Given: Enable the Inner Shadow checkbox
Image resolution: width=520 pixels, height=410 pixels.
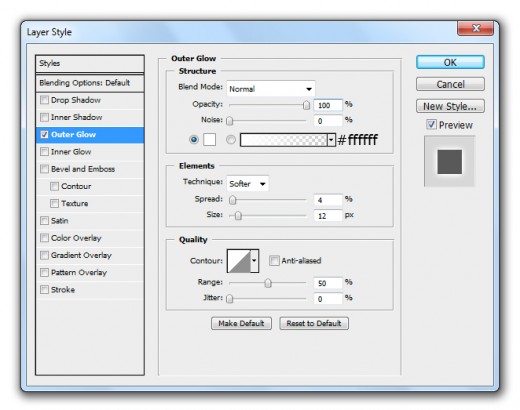Looking at the screenshot, I should [x=44, y=117].
